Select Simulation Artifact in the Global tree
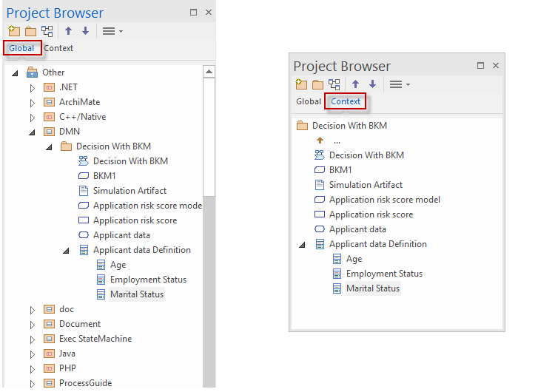 click(129, 191)
